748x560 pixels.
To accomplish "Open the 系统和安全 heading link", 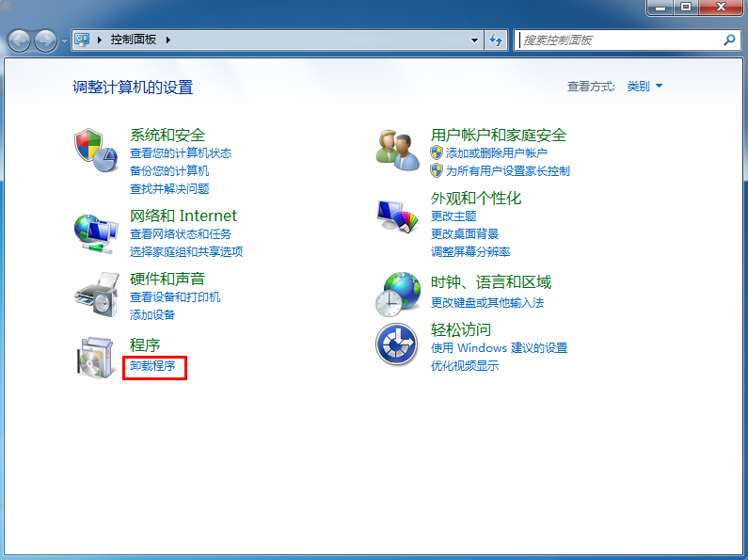I will (167, 135).
